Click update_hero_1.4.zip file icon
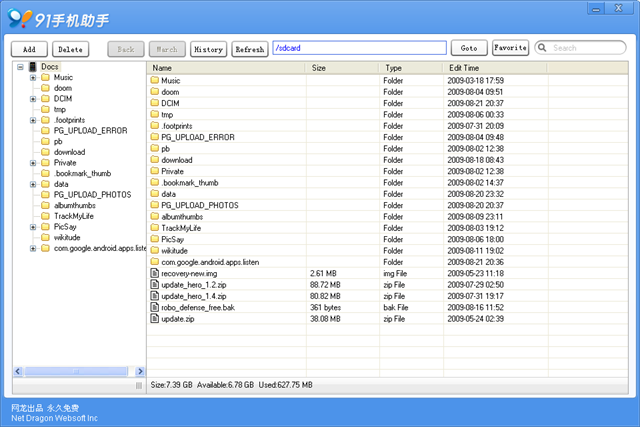Viewport: 640px width, 427px height. [155, 296]
